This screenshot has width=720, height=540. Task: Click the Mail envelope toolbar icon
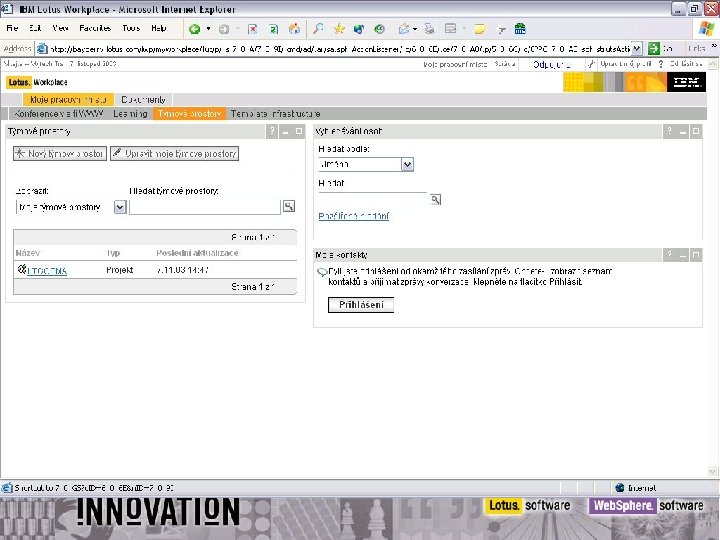coord(404,29)
